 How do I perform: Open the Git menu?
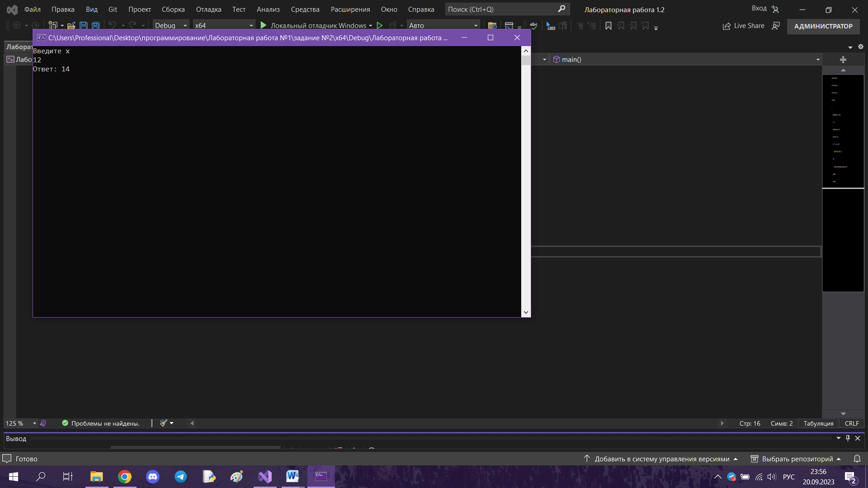(113, 9)
